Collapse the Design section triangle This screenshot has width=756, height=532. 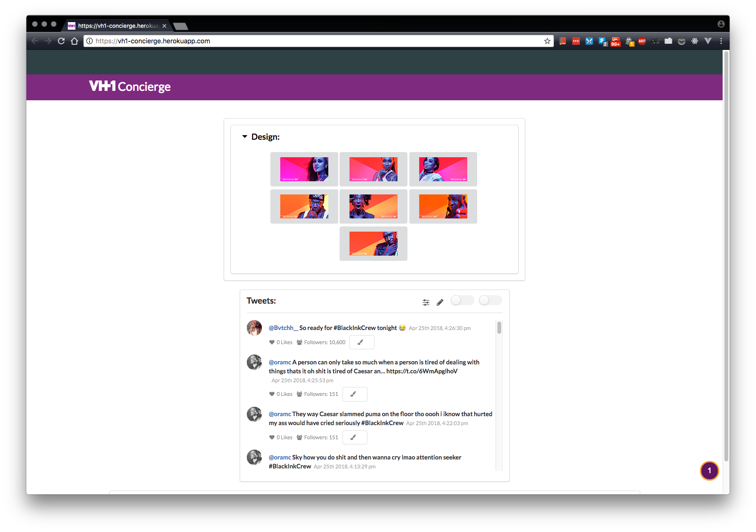[x=245, y=137]
